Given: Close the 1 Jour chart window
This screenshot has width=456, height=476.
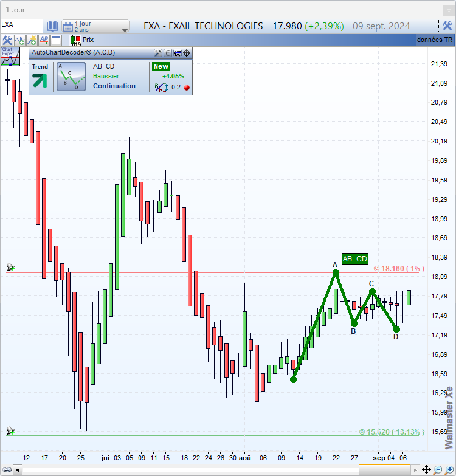Looking at the screenshot, I should coord(449,10).
